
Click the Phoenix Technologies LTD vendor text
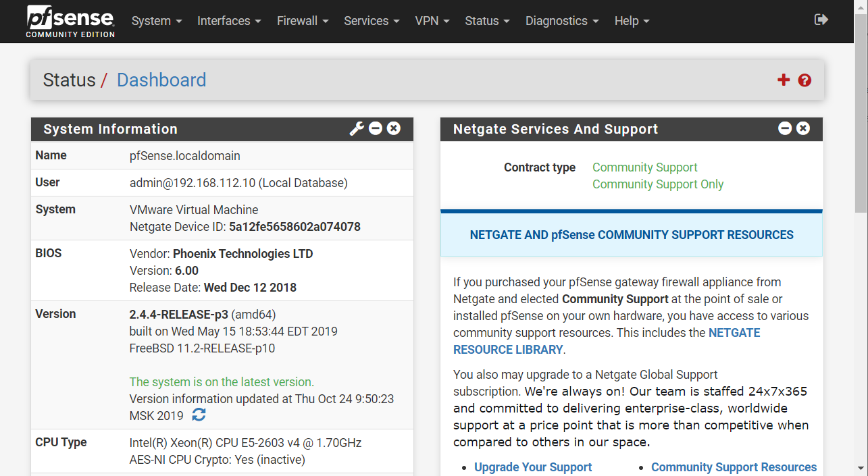pyautogui.click(x=243, y=254)
